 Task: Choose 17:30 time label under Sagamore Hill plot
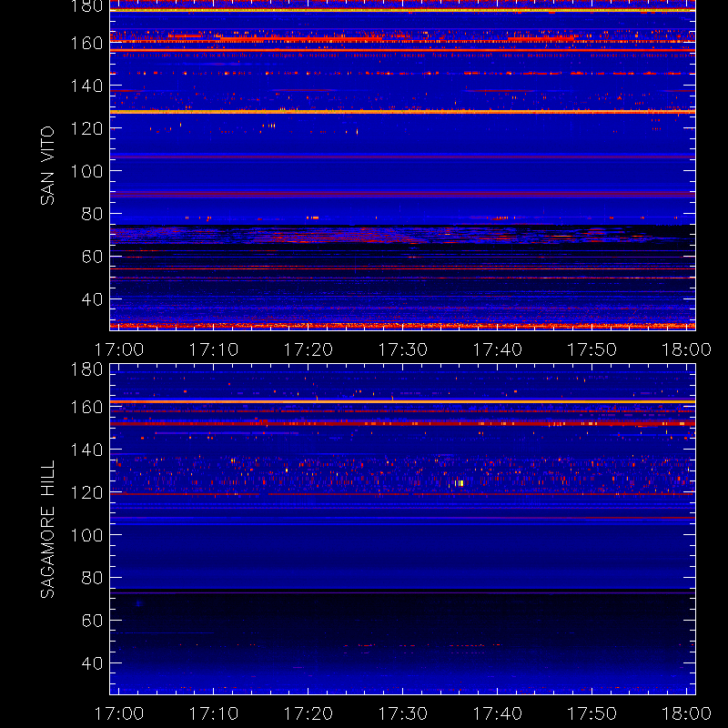click(402, 713)
